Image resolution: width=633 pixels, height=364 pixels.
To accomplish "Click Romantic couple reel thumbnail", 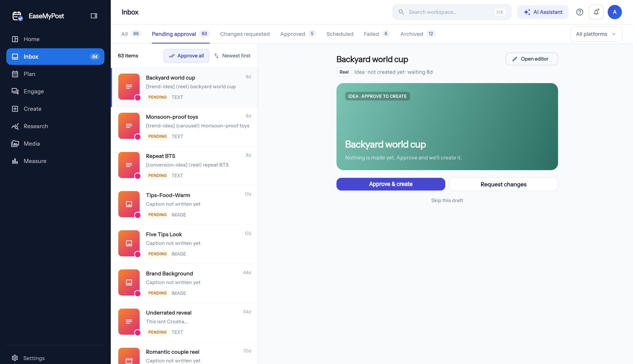I will pos(129,356).
